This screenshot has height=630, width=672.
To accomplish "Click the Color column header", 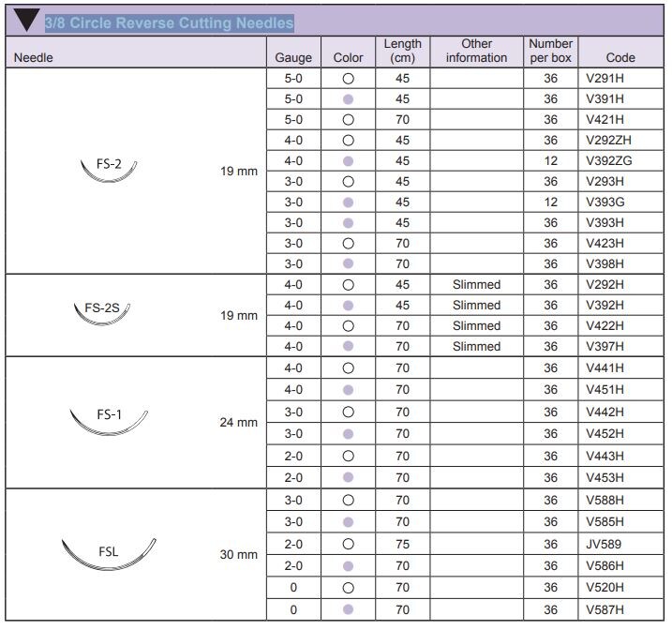I will coord(348,57).
